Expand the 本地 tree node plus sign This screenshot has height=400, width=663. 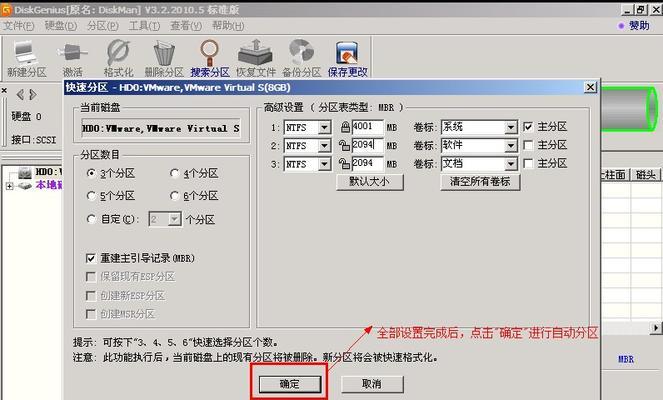tap(9, 186)
